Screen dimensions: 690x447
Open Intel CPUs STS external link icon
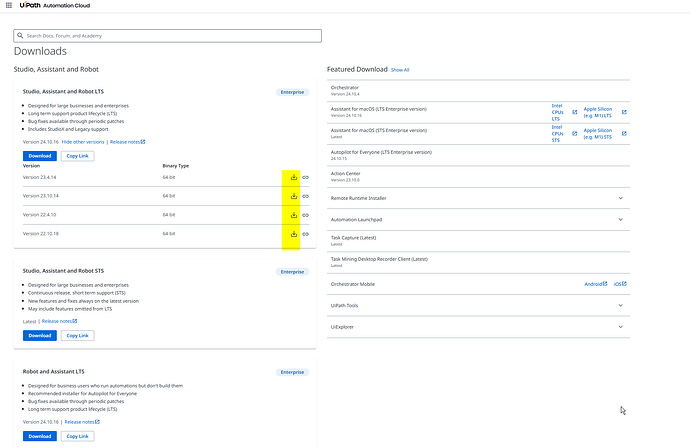[x=575, y=133]
